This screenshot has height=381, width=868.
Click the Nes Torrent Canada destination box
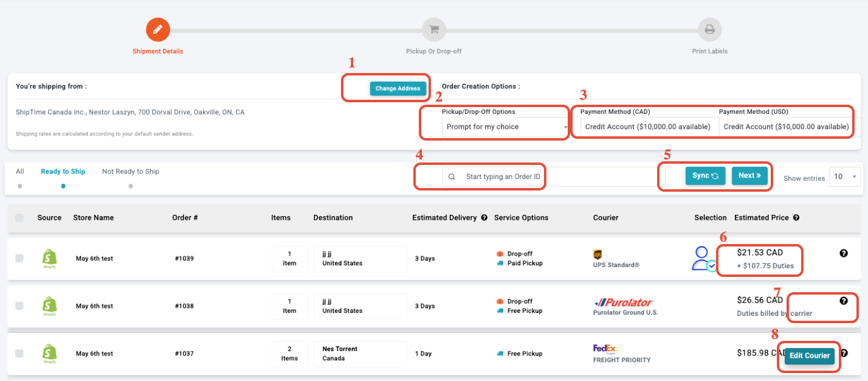(x=360, y=354)
